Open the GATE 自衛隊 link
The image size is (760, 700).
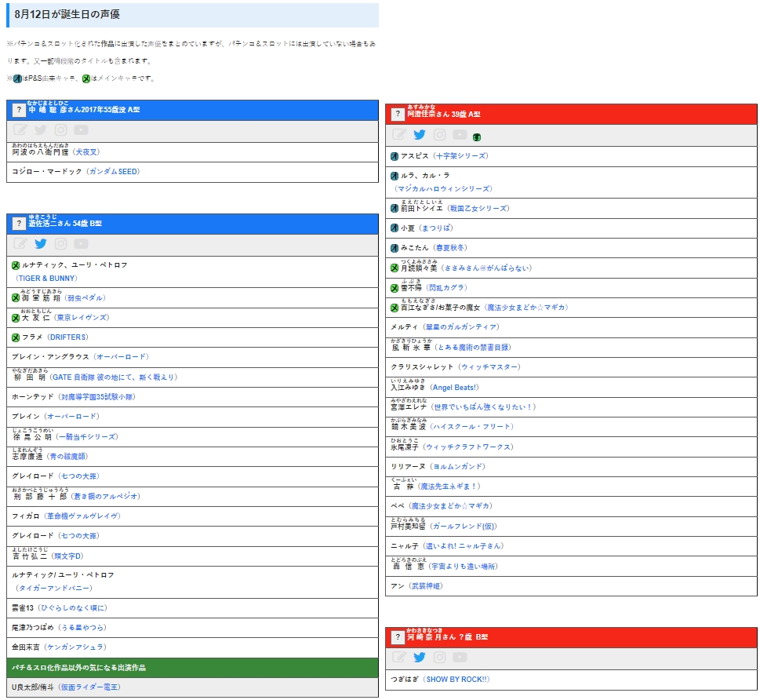114,377
